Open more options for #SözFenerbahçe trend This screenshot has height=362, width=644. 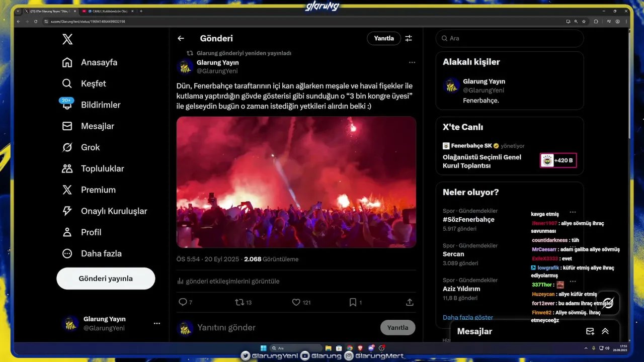click(573, 212)
